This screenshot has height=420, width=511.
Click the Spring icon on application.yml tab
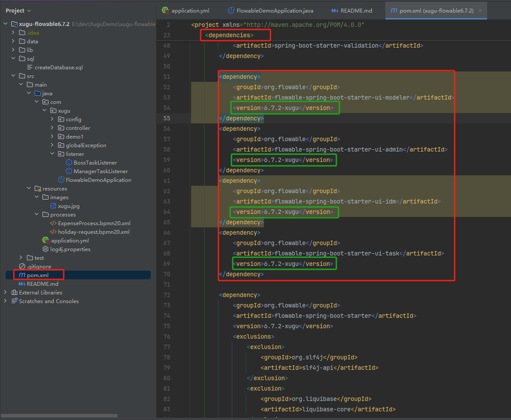[x=166, y=10]
